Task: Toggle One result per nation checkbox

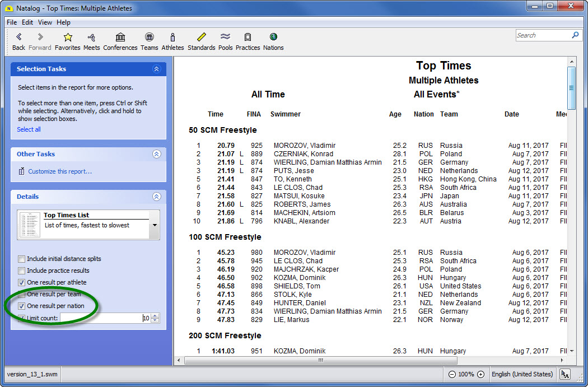Action: pyautogui.click(x=22, y=306)
